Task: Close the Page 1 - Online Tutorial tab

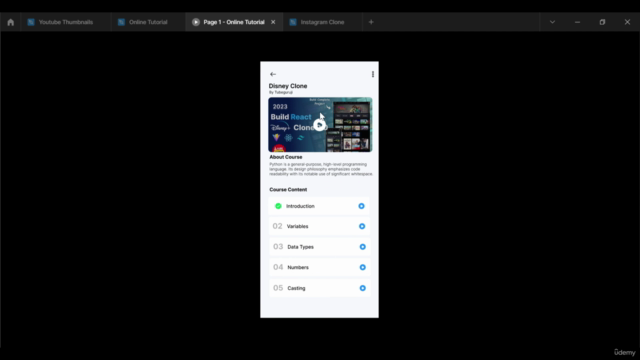Action: (273, 22)
